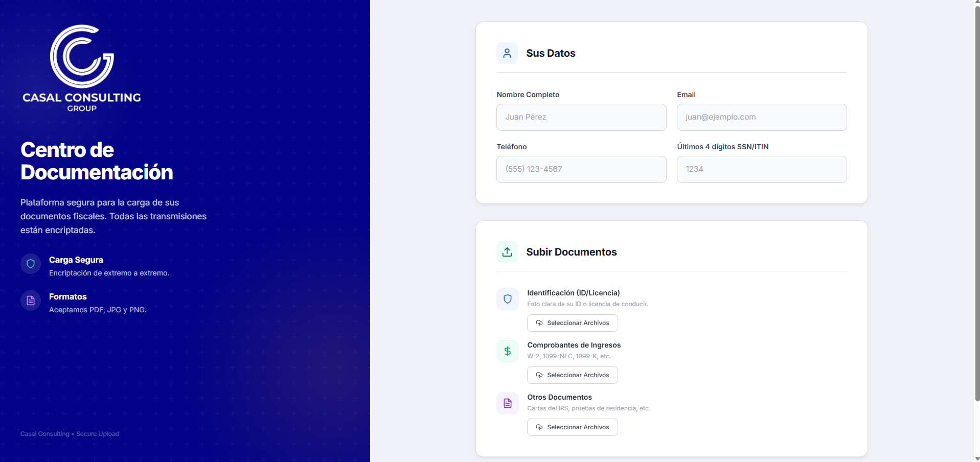Click the user icon beside Sus Datos
The height and width of the screenshot is (462, 980).
tap(507, 53)
